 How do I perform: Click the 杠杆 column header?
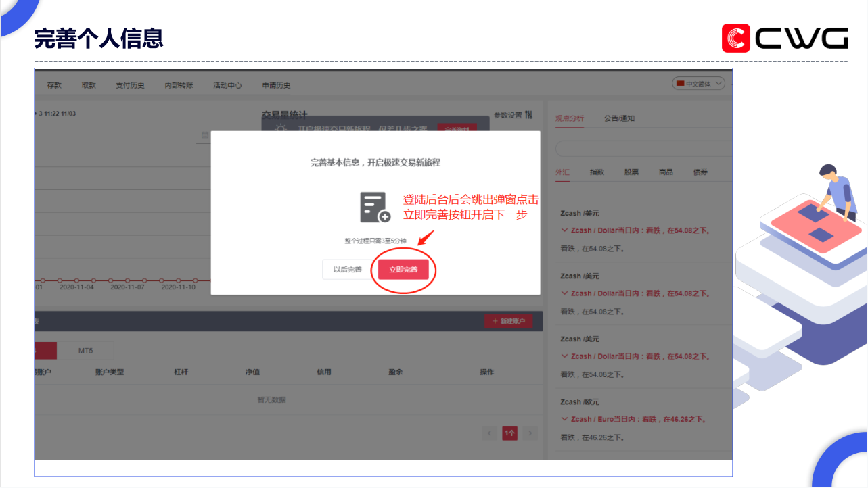(x=181, y=372)
